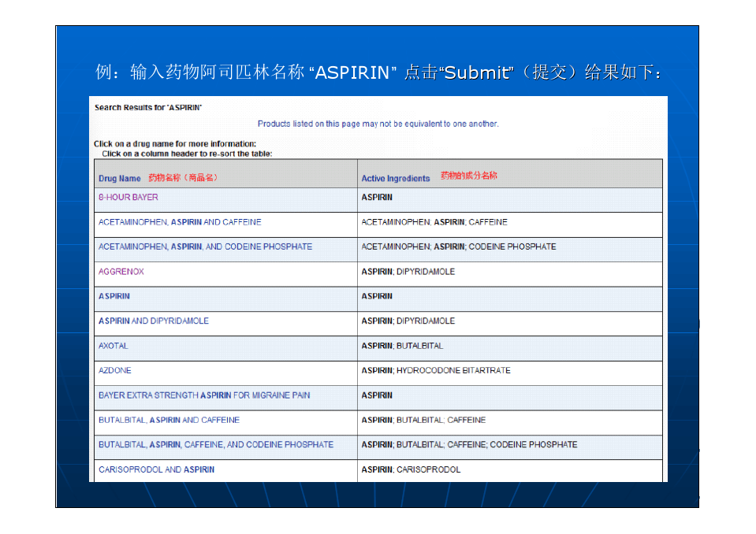The height and width of the screenshot is (534, 756).
Task: Open the AXOTAL drug entry
Action: 114,346
